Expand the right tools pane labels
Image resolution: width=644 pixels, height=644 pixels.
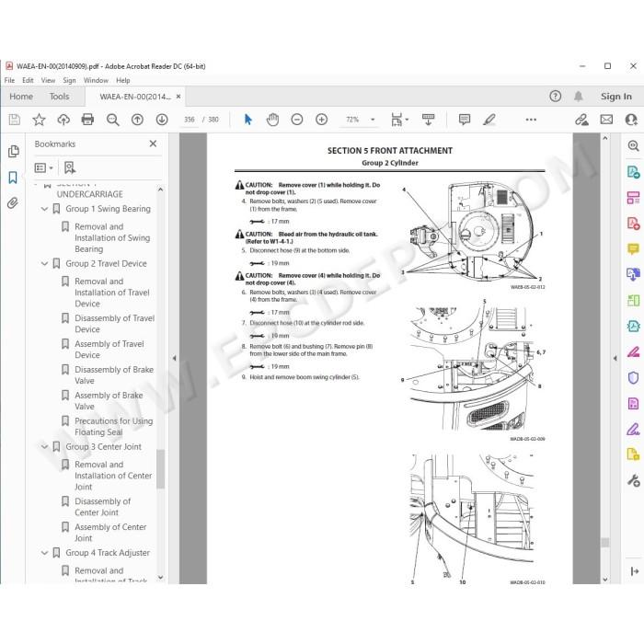(634, 571)
